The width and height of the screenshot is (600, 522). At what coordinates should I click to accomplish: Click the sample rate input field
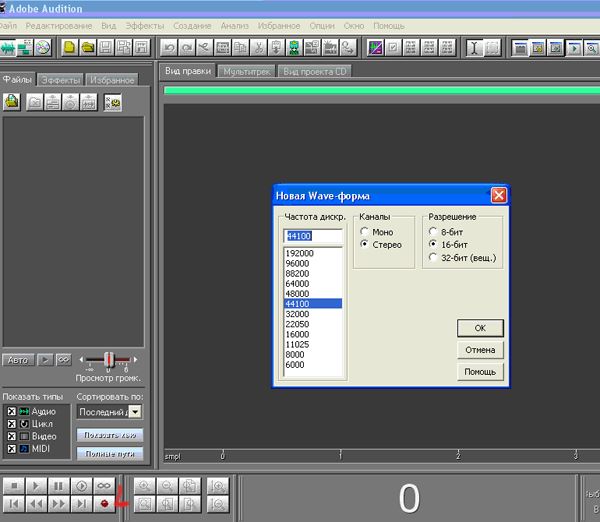click(x=313, y=236)
